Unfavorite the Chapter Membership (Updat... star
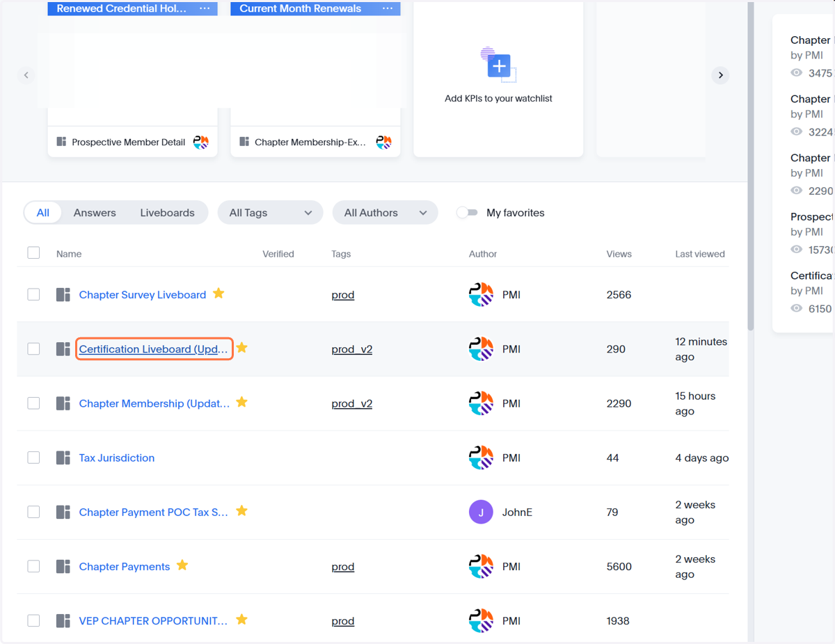 [x=241, y=402]
